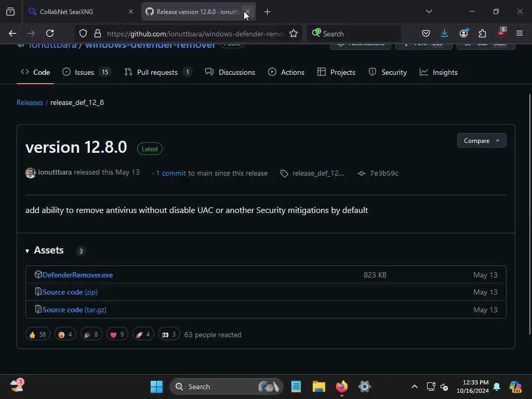Open the Discussions tab

(x=230, y=72)
